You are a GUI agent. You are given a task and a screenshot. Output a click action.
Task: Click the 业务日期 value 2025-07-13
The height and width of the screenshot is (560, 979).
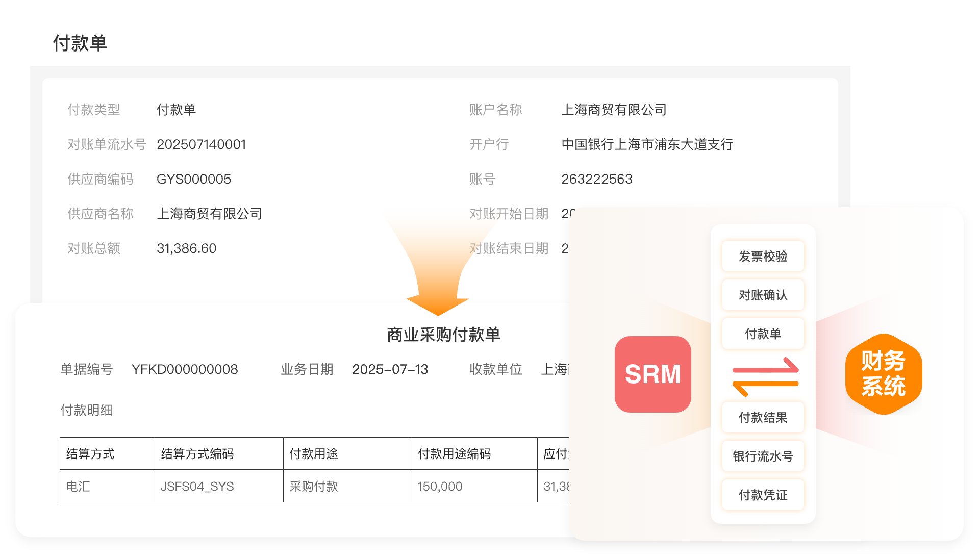pos(390,369)
